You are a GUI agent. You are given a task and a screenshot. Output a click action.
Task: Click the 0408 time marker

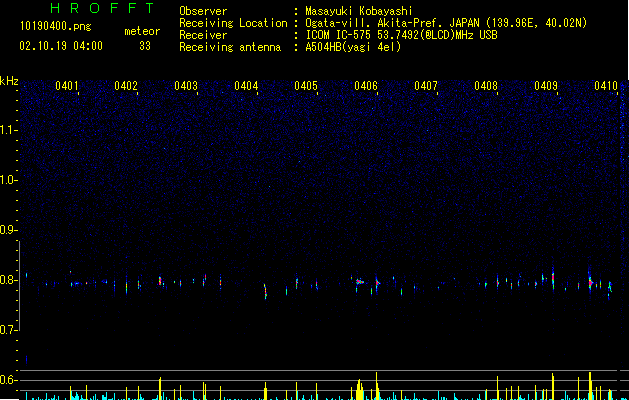486,86
